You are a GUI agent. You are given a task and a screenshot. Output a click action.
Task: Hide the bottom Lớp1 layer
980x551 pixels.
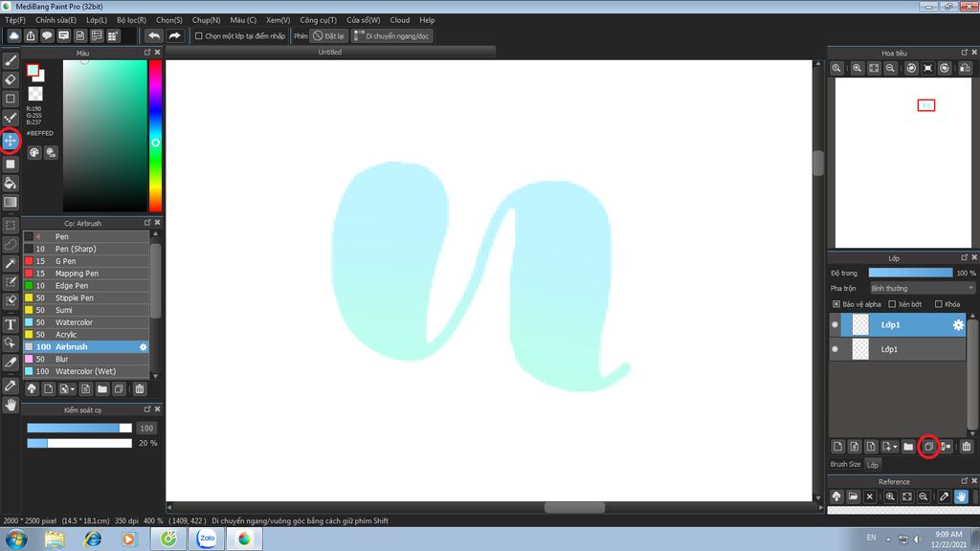(835, 349)
